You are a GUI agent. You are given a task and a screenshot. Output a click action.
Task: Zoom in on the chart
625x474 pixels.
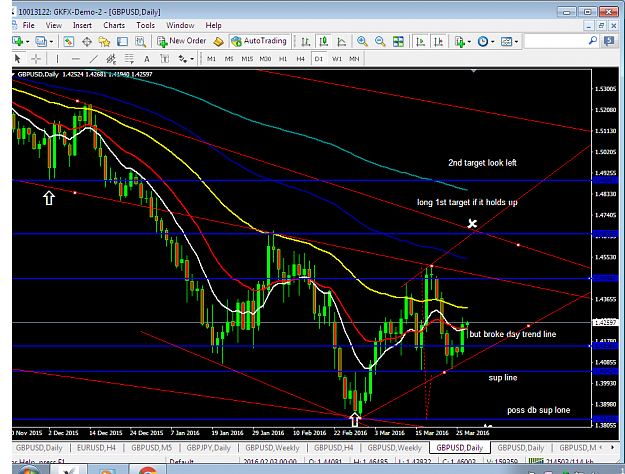tap(362, 41)
